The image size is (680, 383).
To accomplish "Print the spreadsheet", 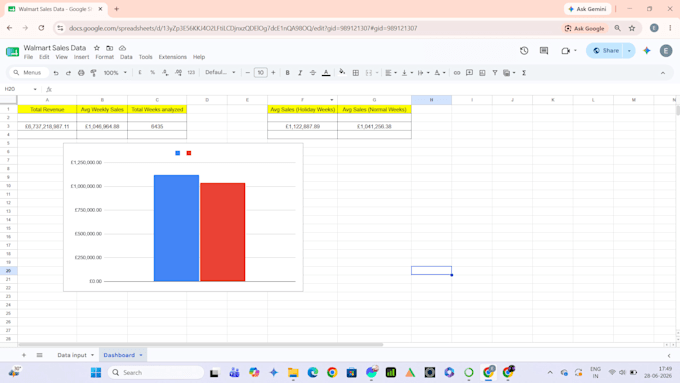I will pyautogui.click(x=81, y=73).
